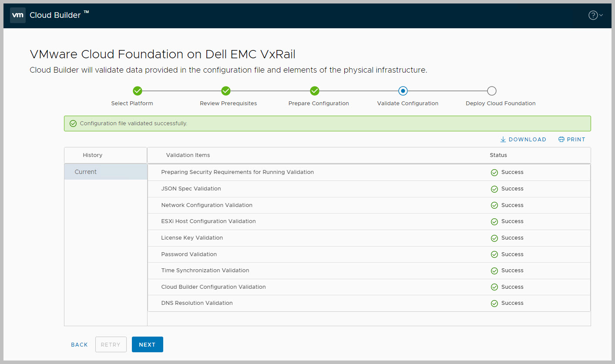Click the Time Synchronization Validation item
The image size is (615, 364).
tap(205, 270)
